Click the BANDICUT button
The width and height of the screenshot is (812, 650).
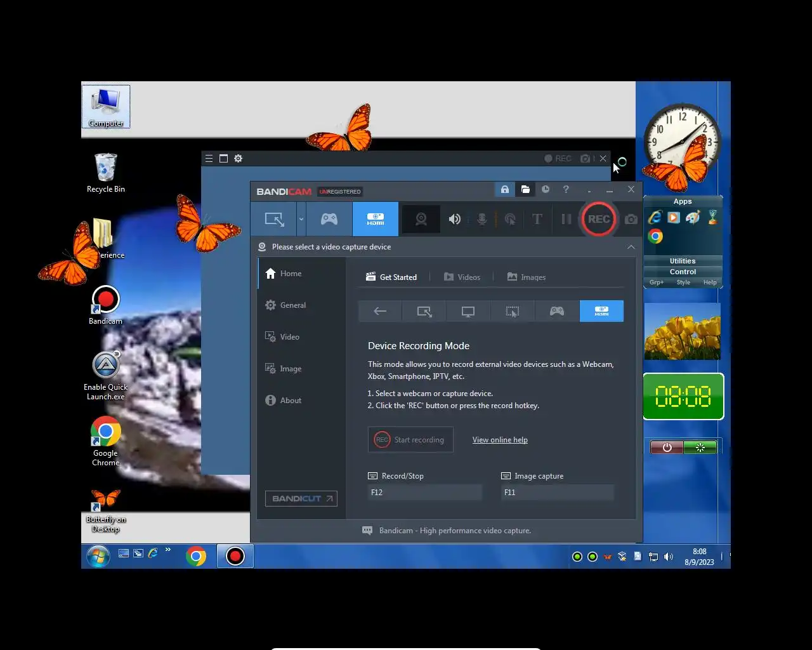click(301, 499)
